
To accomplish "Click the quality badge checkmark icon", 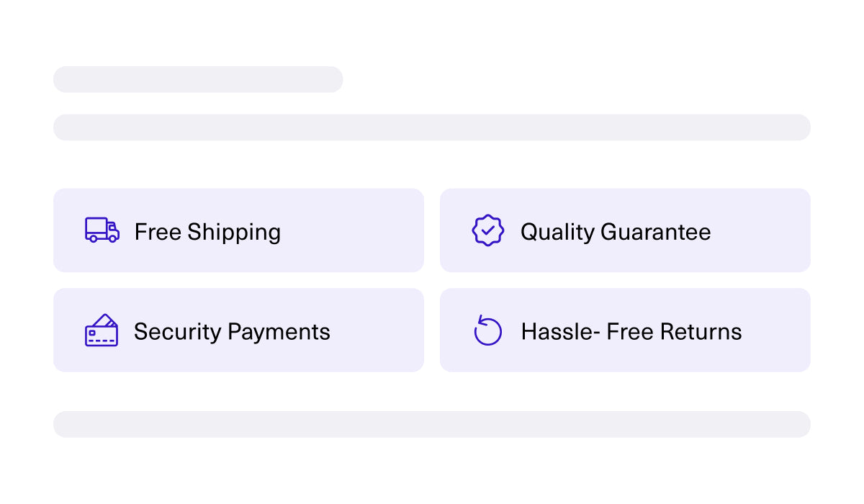I will 488,230.
